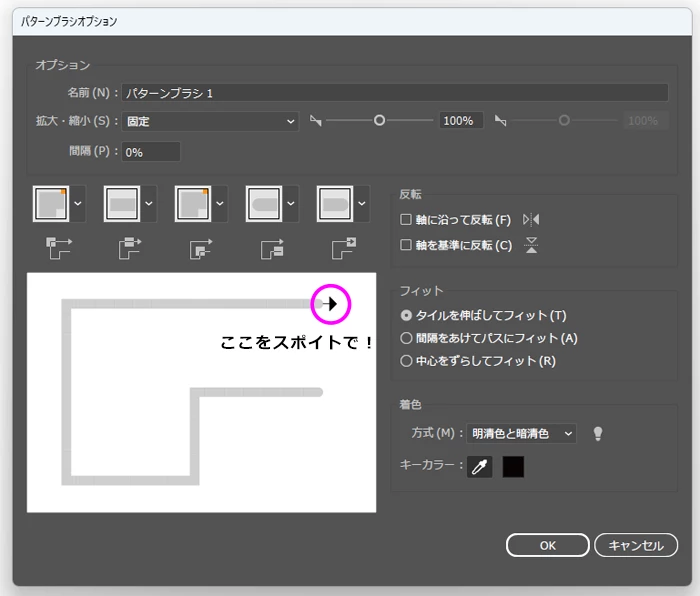Select 間隔をあけてパスにフィット (A) radio
Viewport: 700px width, 596px height.
(x=406, y=338)
